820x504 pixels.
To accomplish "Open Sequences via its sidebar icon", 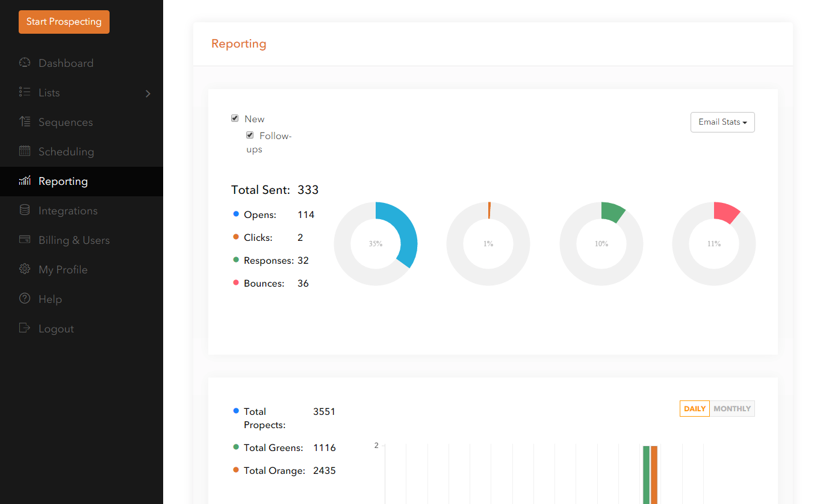I will point(25,122).
